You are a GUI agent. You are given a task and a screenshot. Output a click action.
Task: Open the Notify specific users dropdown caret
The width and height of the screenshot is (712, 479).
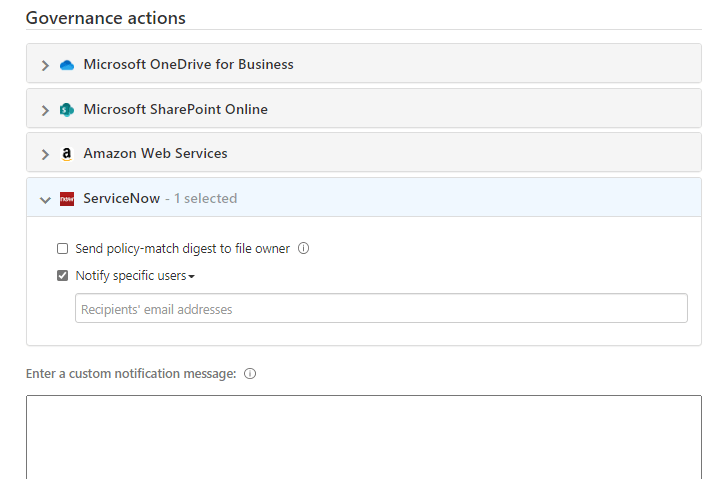pos(191,277)
